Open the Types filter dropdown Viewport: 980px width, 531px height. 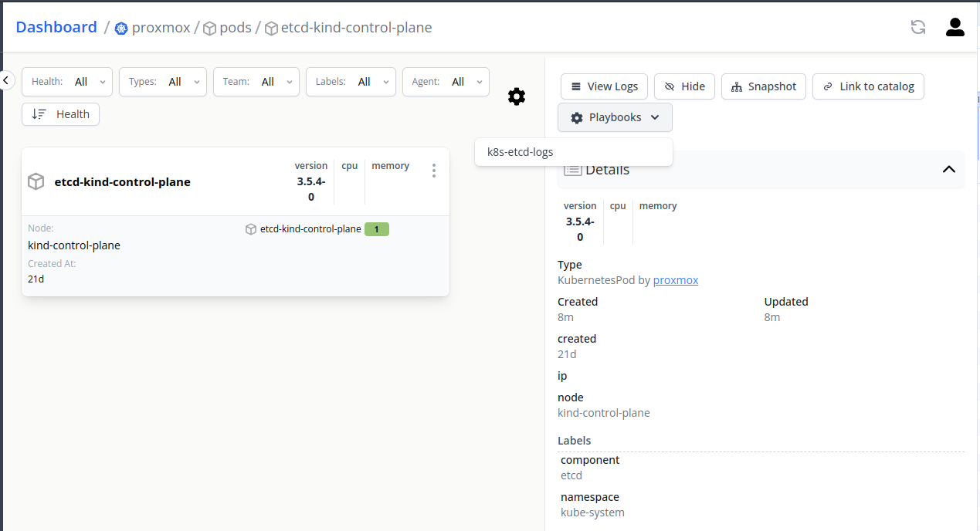point(163,82)
